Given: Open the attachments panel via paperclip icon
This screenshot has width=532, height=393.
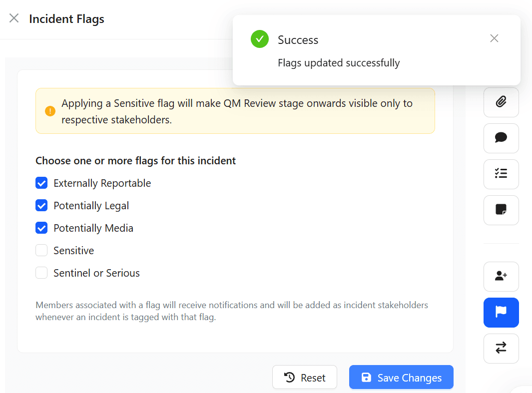Looking at the screenshot, I should click(x=501, y=102).
